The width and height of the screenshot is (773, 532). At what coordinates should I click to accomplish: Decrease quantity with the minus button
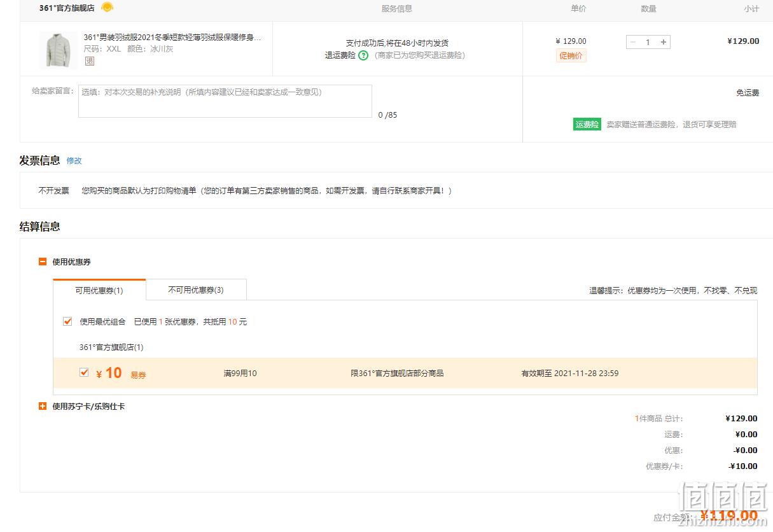632,42
